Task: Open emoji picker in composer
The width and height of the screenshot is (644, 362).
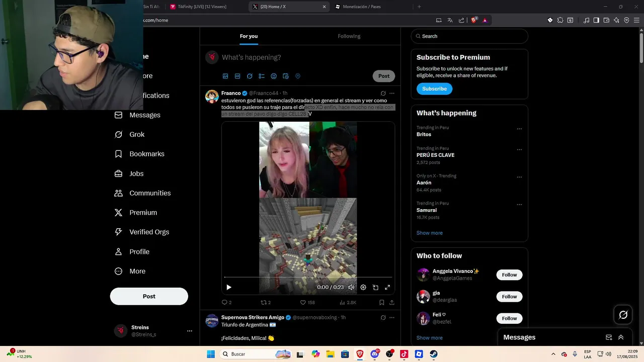Action: [x=274, y=76]
